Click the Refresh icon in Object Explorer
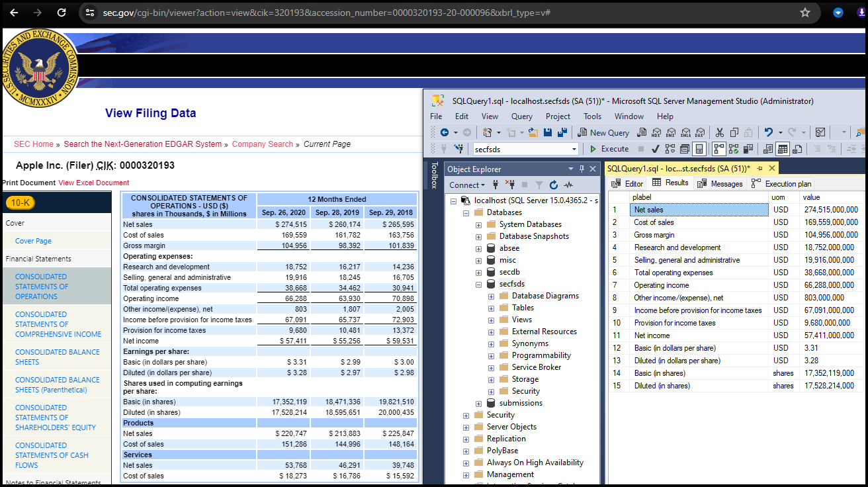This screenshot has height=487, width=868. [x=553, y=185]
